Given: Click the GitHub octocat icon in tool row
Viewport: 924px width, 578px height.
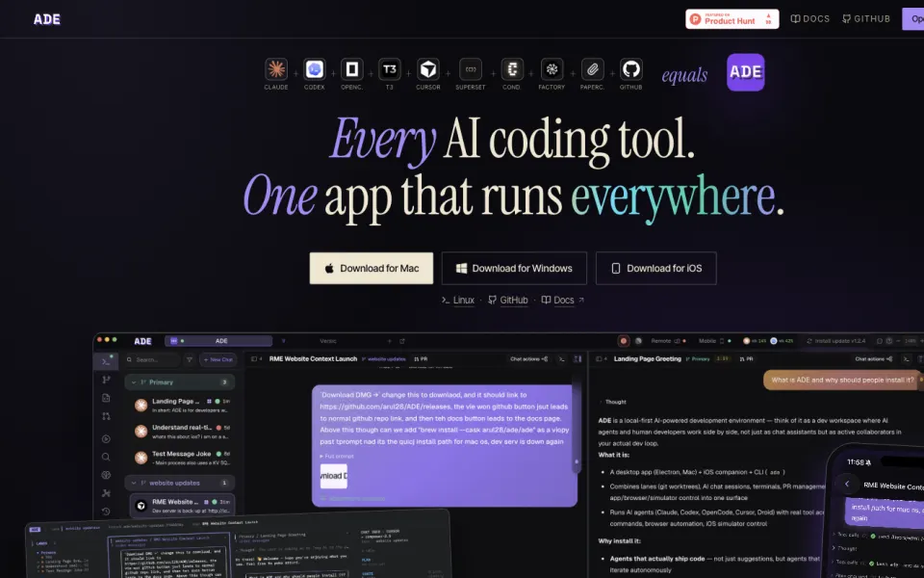Looking at the screenshot, I should [631, 69].
